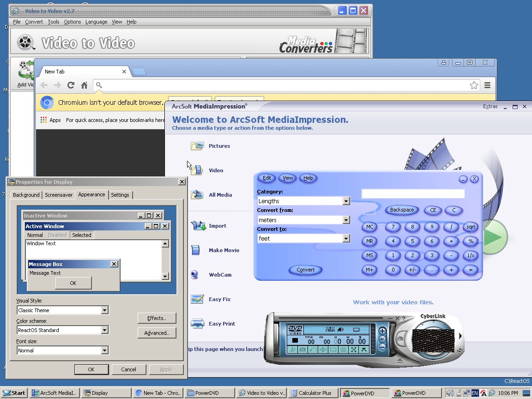Click the preview window scrollbar down arrow
Image resolution: width=532 pixels, height=399 pixels.
pos(165,276)
